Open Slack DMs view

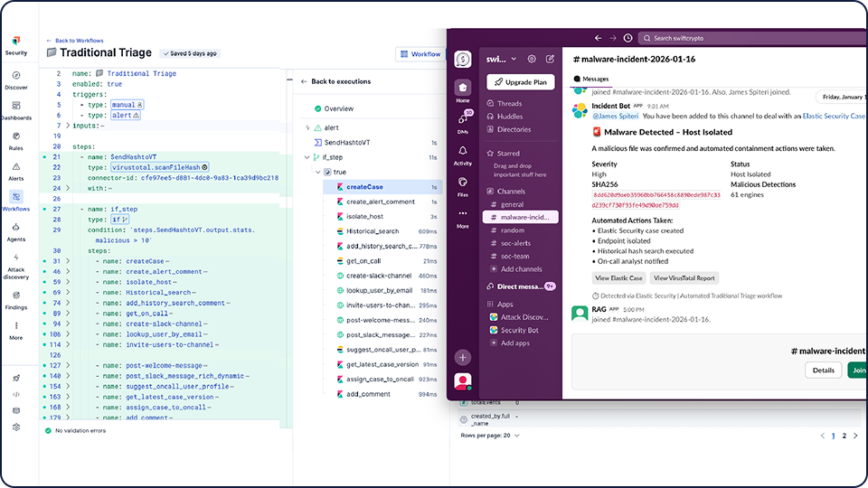pyautogui.click(x=463, y=122)
